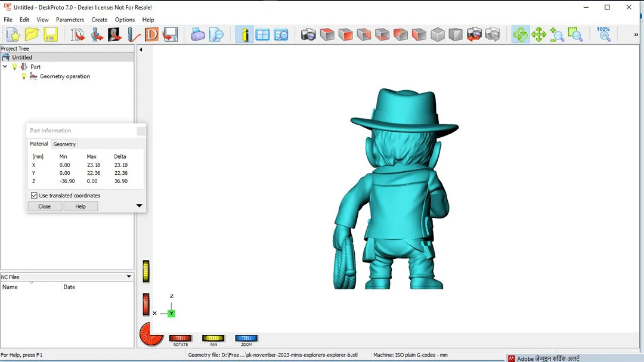Click the red circular rotation dial
Viewport: 644px width, 362px height.
tap(151, 334)
